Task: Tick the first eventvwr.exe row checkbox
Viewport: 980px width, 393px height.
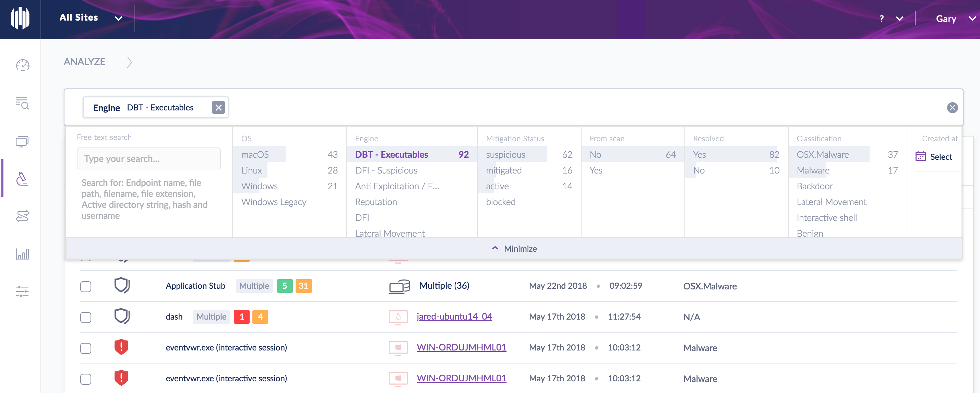Action: click(x=86, y=348)
